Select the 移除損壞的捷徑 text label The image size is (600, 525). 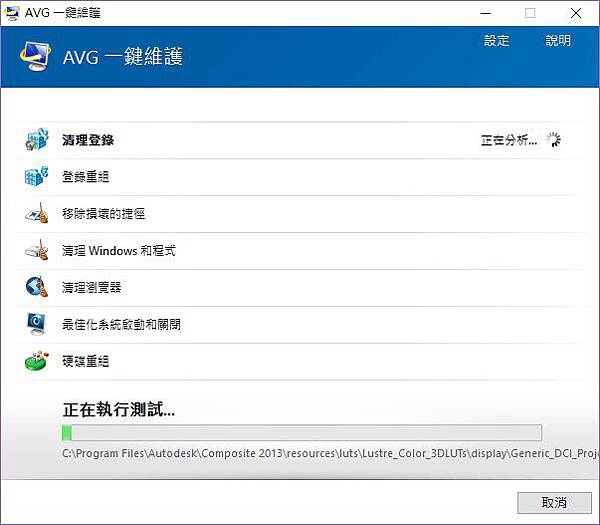(104, 214)
